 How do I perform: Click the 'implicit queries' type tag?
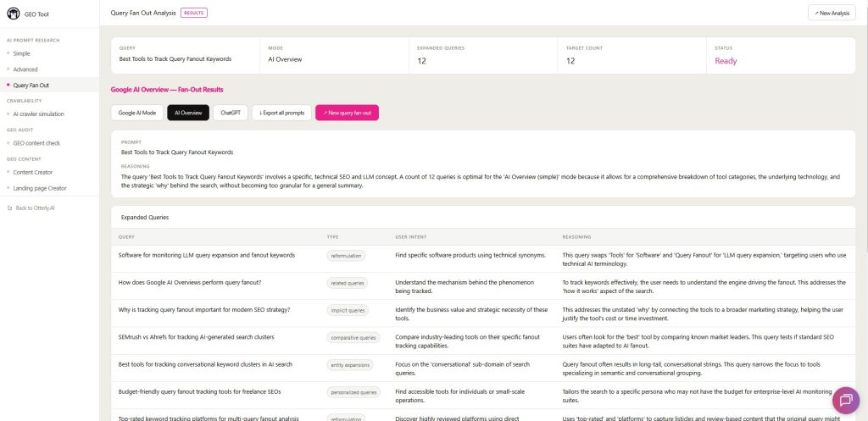click(348, 310)
